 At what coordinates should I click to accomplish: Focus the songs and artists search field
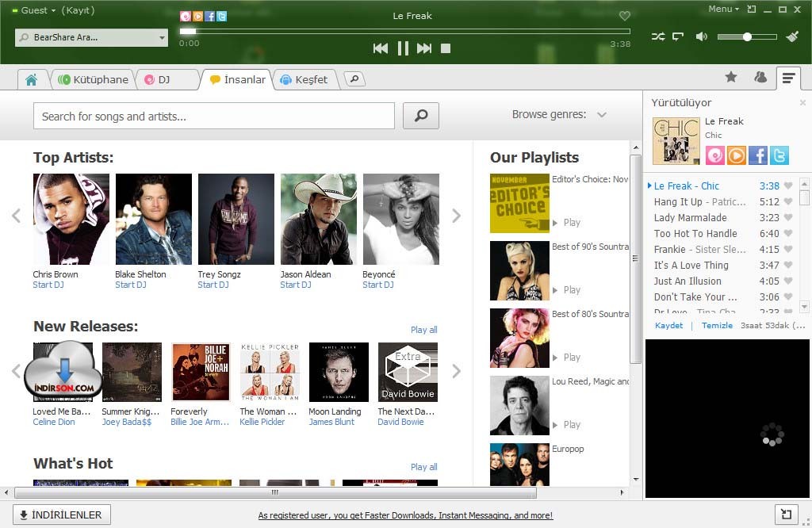click(214, 116)
